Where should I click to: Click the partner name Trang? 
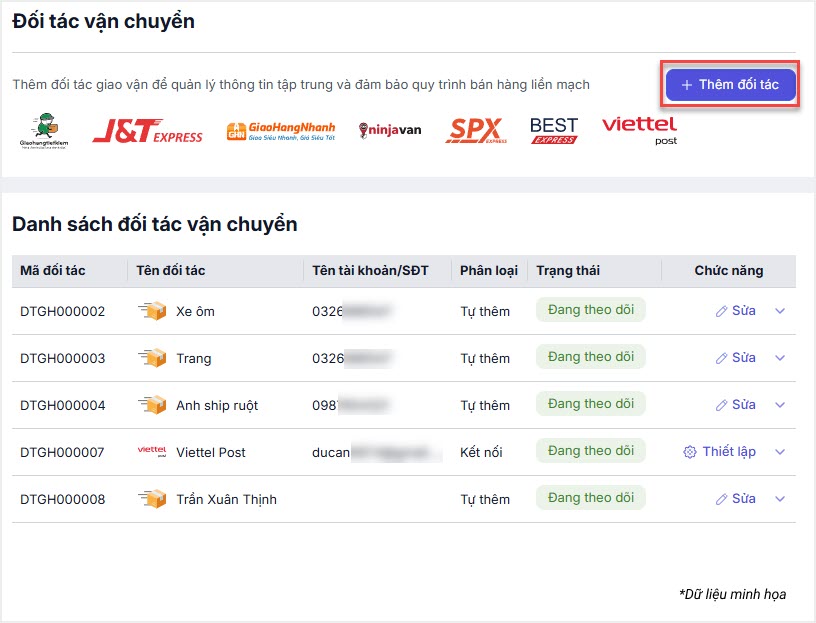(194, 358)
